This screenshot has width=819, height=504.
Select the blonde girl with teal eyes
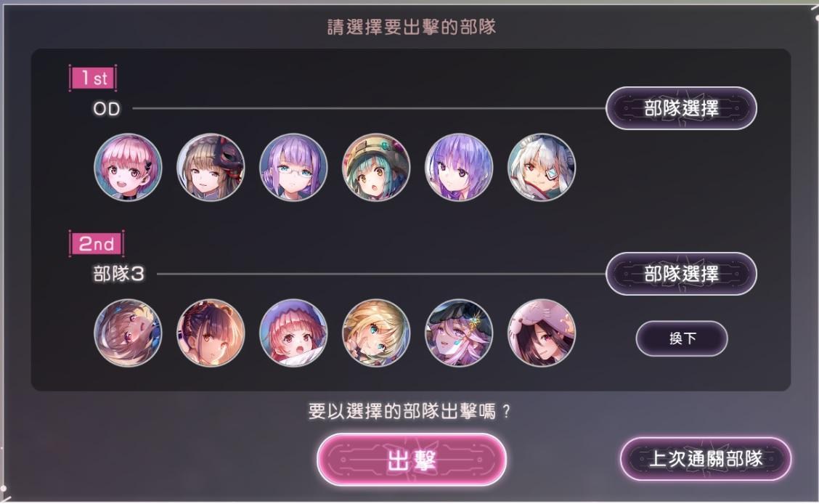[x=376, y=333]
